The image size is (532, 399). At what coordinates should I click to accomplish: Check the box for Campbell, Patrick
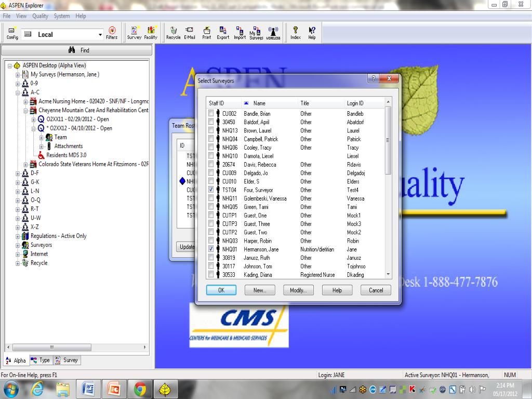point(211,139)
